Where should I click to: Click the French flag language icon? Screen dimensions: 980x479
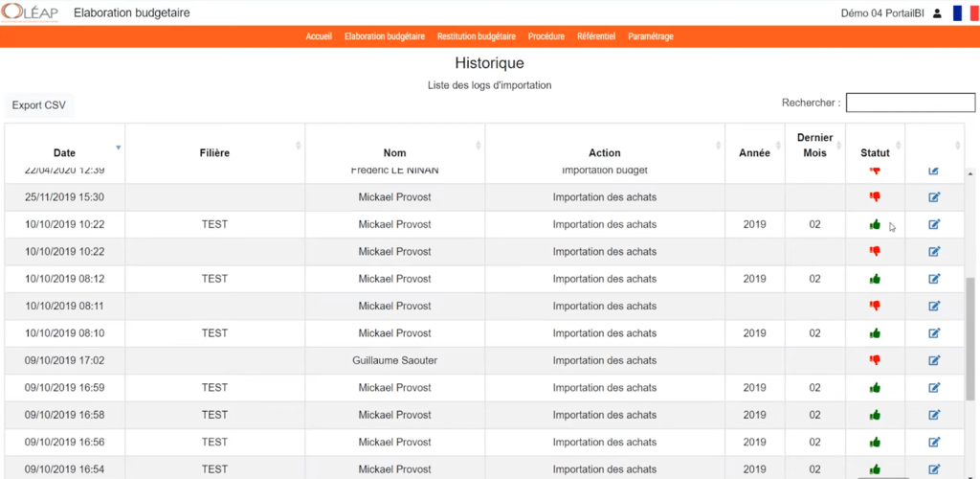pyautogui.click(x=965, y=13)
